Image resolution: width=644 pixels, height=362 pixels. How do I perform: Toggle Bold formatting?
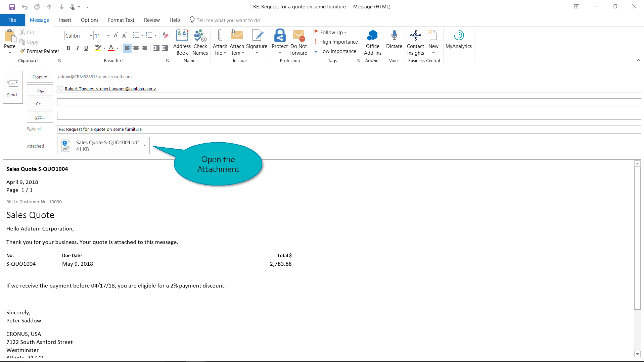pyautogui.click(x=68, y=48)
